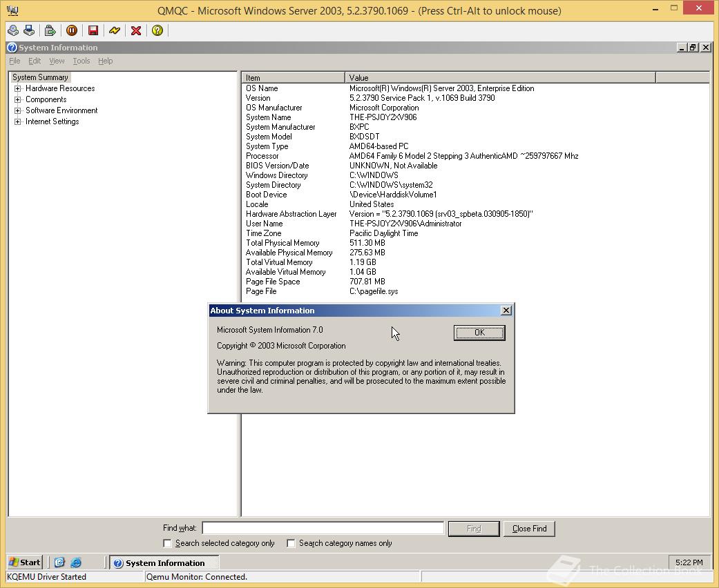This screenshot has height=588, width=719.
Task: Click value 'AMD64-based PC'
Action: 378,146
